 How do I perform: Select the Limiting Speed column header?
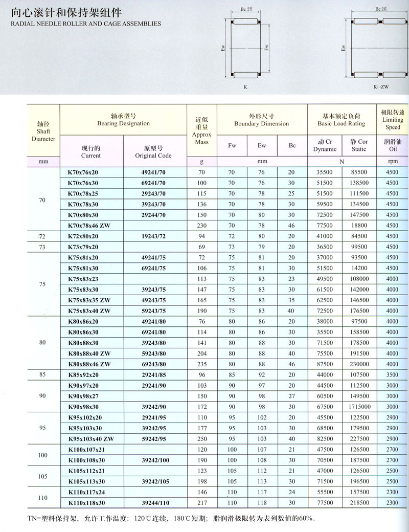[x=393, y=120]
